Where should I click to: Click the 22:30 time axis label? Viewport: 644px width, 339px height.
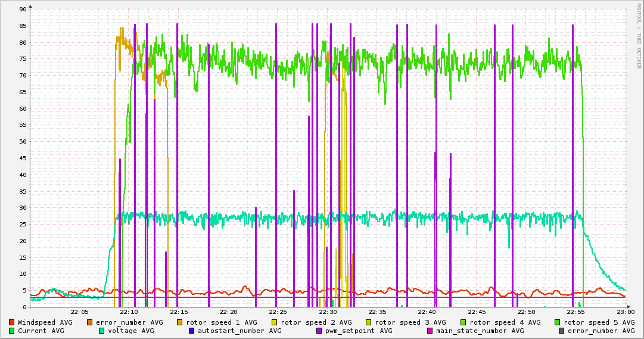click(328, 312)
